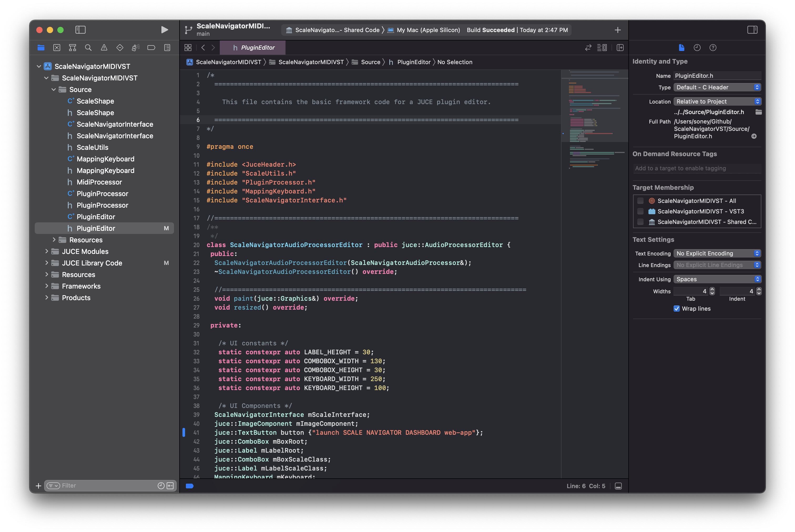
Task: Open the Quick Help inspector
Action: pos(713,48)
